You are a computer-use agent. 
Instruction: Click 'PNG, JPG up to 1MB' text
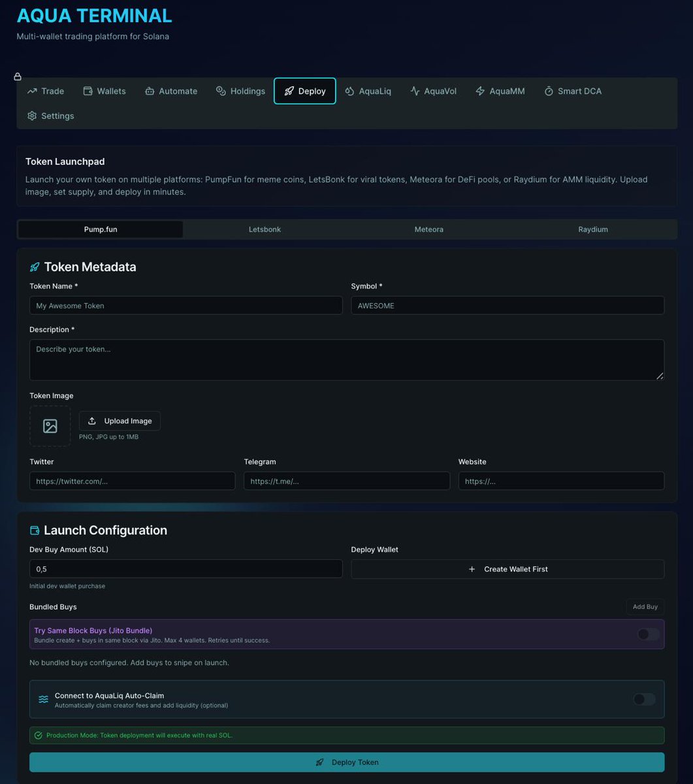point(108,436)
